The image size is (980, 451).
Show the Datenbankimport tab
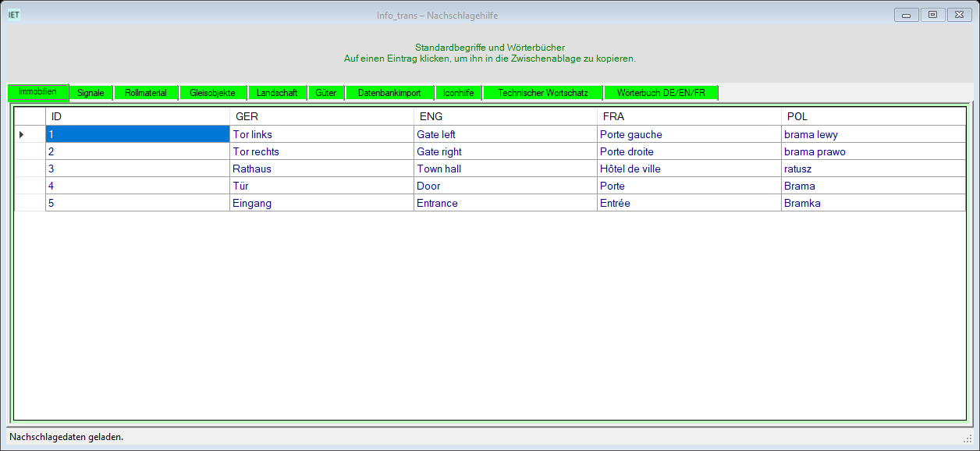(x=389, y=93)
